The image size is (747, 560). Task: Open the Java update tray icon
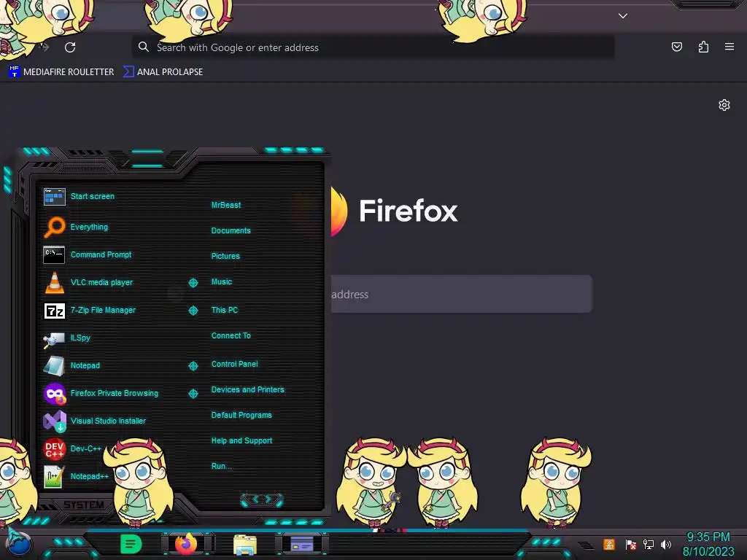point(609,544)
